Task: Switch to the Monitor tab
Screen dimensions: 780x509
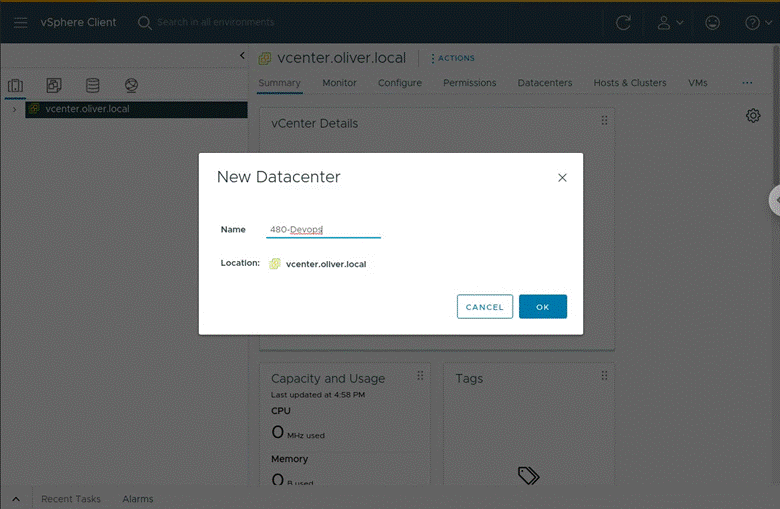Action: pos(339,83)
